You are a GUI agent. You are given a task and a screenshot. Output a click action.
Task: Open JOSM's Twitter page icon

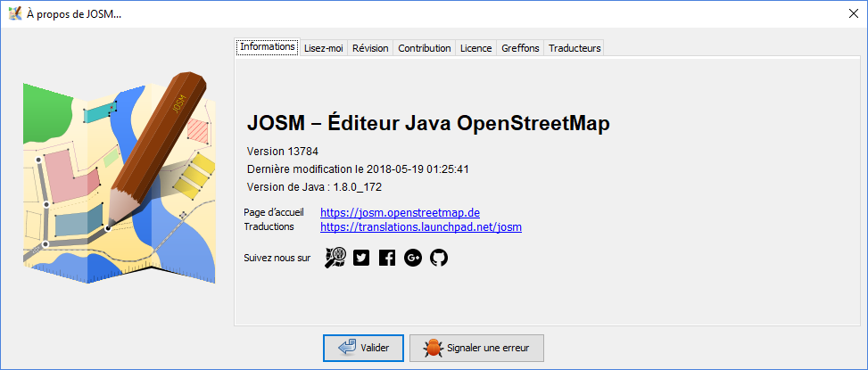tap(361, 258)
